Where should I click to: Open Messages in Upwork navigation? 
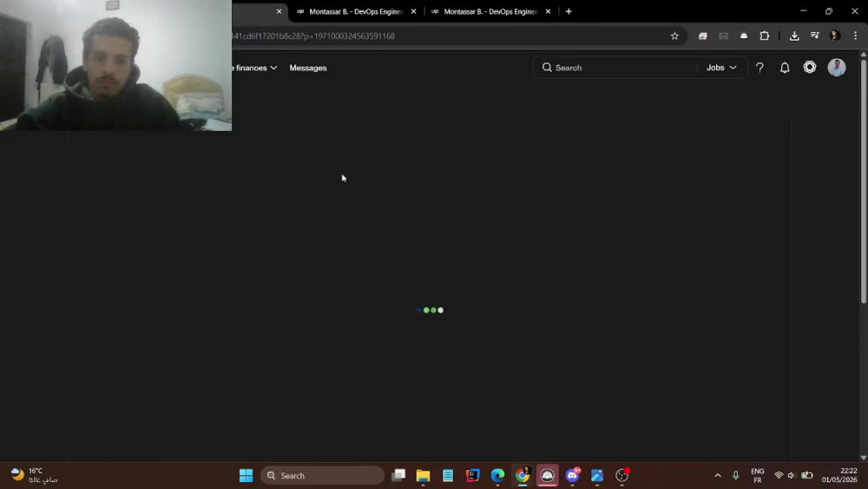pyautogui.click(x=308, y=68)
